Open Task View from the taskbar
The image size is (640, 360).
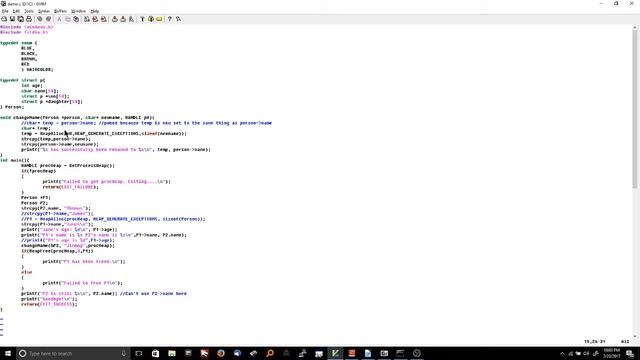pos(139,353)
